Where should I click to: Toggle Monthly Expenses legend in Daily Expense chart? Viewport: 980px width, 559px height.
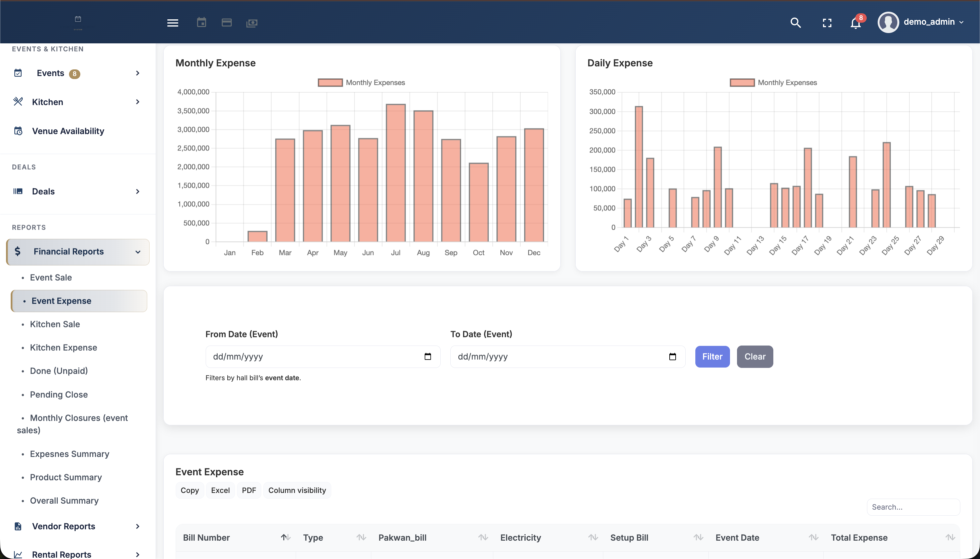click(x=773, y=82)
